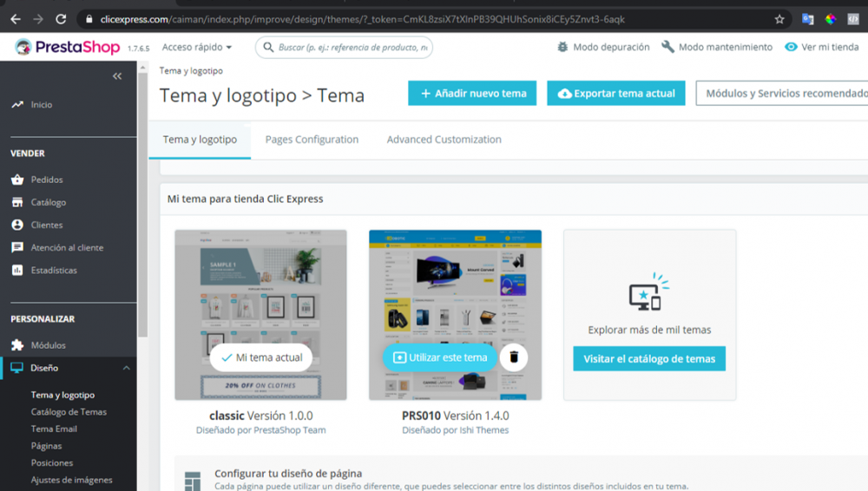The image size is (868, 491).
Task: Click the classic theme thumbnail
Action: (260, 315)
